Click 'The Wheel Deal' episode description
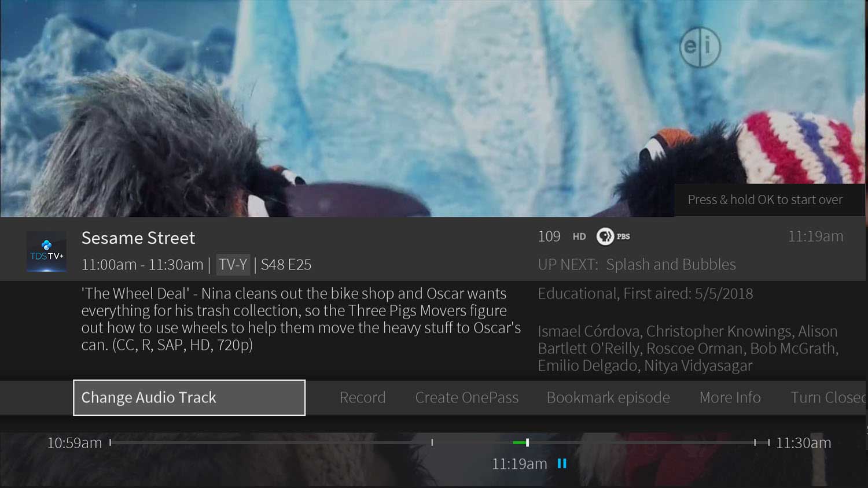 (x=301, y=319)
